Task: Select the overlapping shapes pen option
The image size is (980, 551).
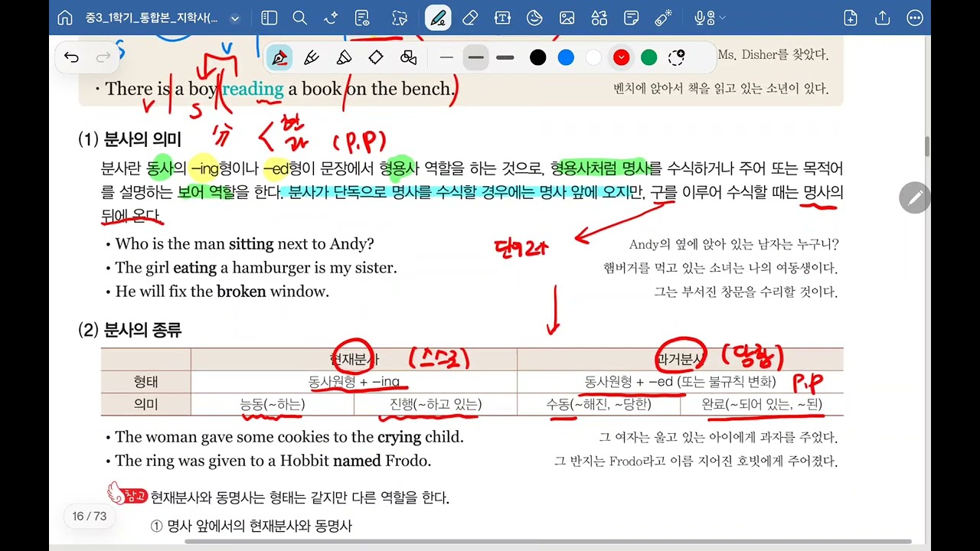Action: click(x=408, y=57)
